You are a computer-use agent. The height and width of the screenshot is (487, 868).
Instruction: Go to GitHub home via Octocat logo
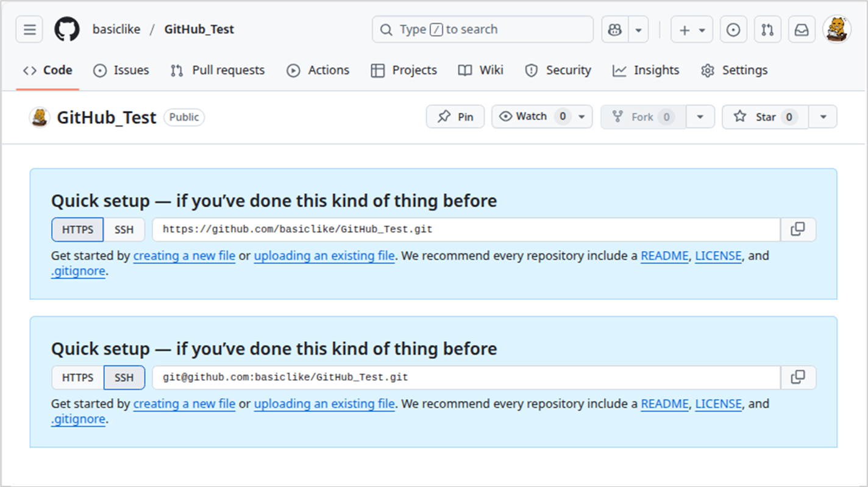[x=67, y=29]
